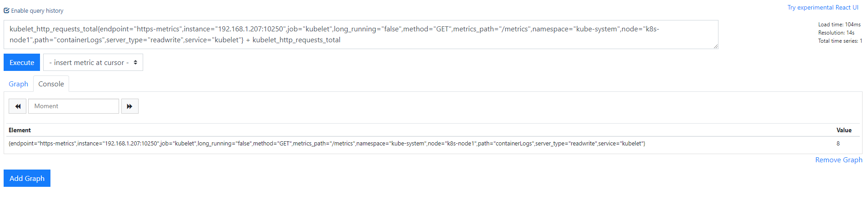Click the result value 8
The width and height of the screenshot is (868, 200).
click(x=838, y=144)
